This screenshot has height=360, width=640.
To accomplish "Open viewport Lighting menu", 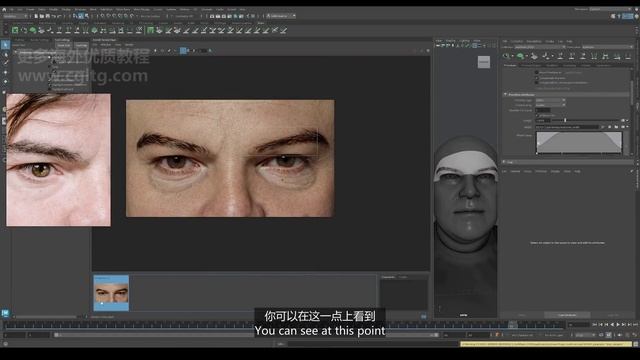I will pos(464,41).
